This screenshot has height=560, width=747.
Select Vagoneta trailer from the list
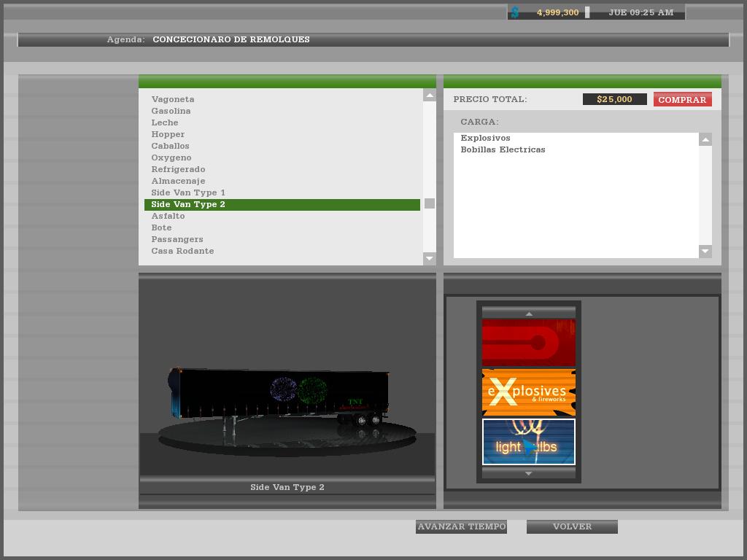[x=173, y=99]
